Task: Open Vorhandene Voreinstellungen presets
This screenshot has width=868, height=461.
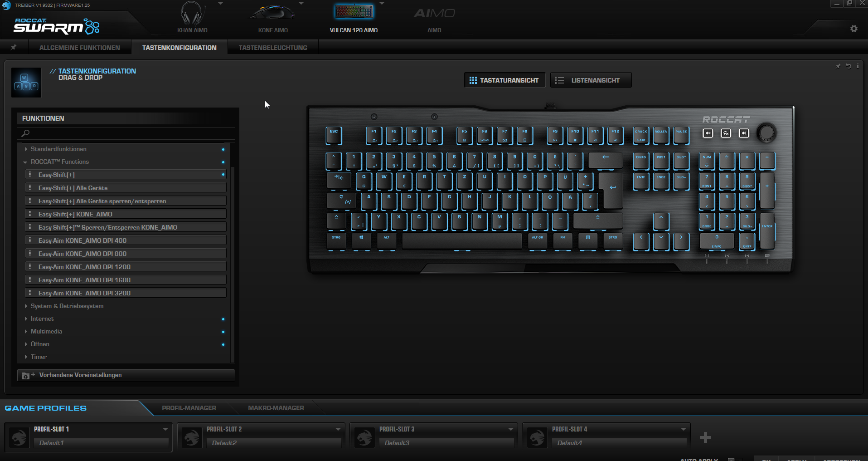Action: coord(126,375)
